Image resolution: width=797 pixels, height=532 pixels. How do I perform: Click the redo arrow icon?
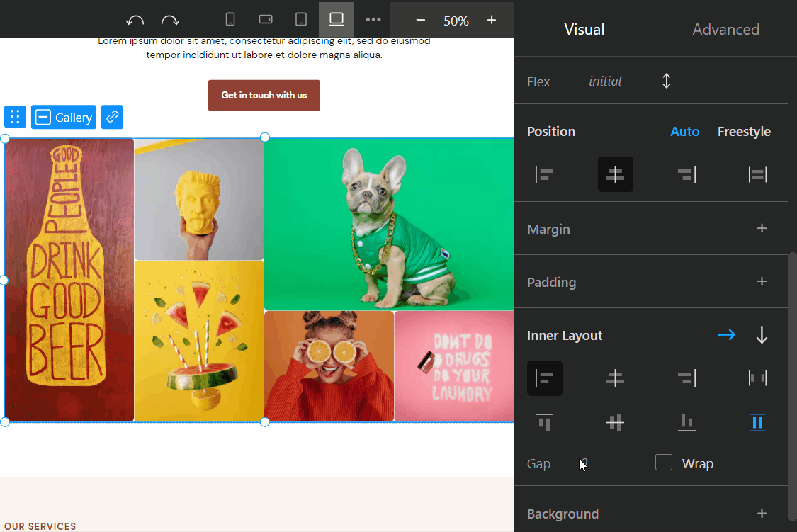pyautogui.click(x=170, y=21)
